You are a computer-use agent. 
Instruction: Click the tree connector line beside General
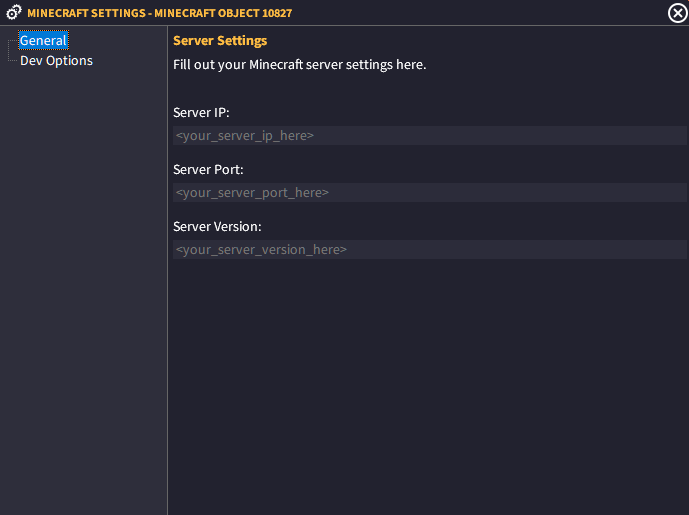pos(13,41)
